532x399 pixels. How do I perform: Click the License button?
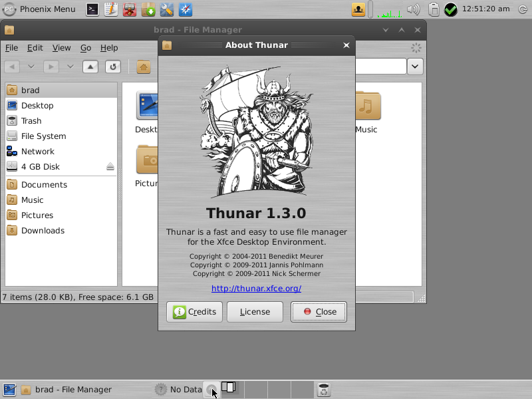coord(255,312)
